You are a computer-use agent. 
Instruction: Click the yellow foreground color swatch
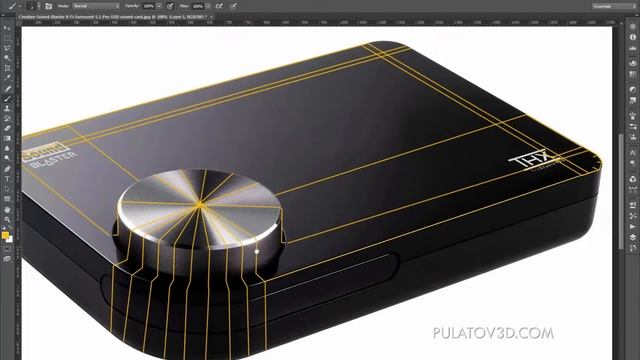pos(5,236)
